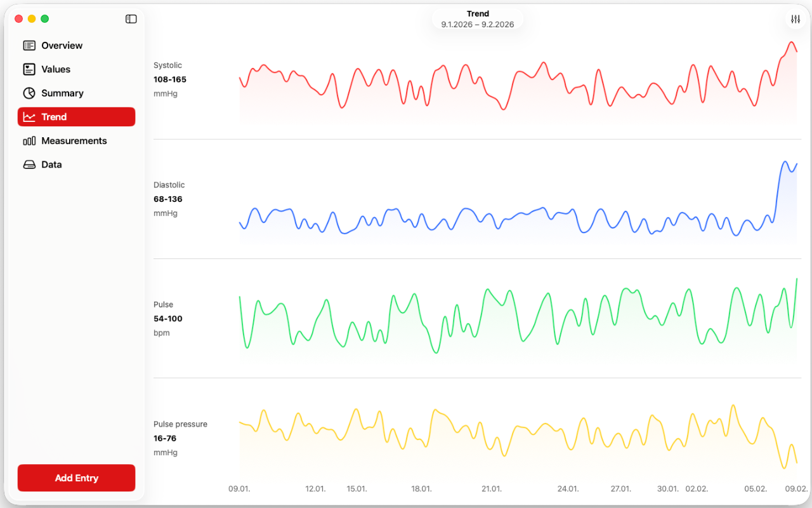Click the Add Entry button

(76, 478)
